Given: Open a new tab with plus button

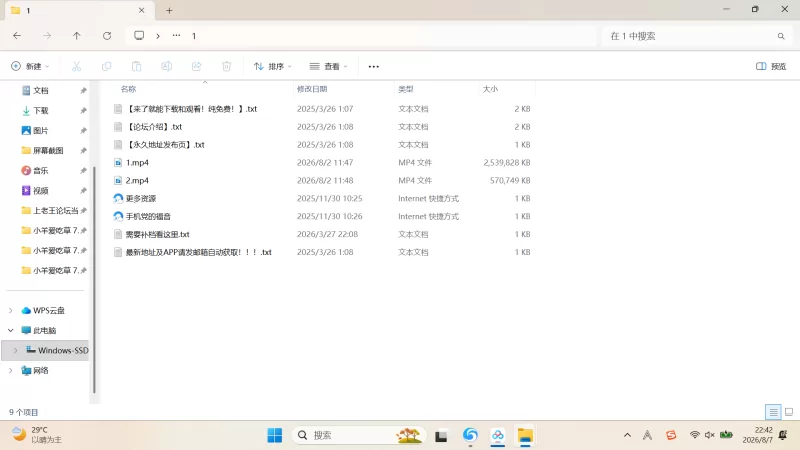Looking at the screenshot, I should coord(169,10).
